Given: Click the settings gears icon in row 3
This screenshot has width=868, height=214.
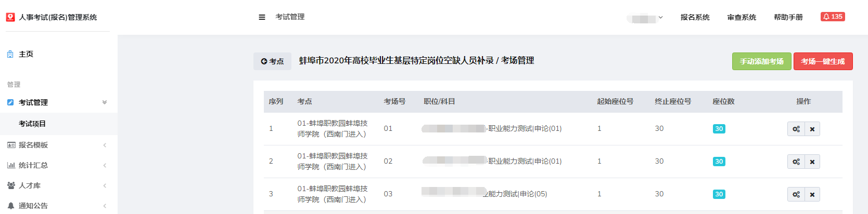Looking at the screenshot, I should click(796, 194).
